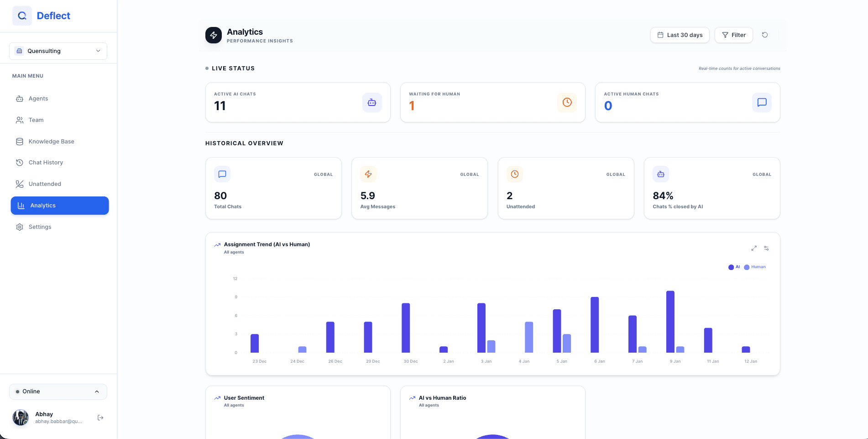Click the Filter button
Image resolution: width=868 pixels, height=439 pixels.
pyautogui.click(x=733, y=35)
